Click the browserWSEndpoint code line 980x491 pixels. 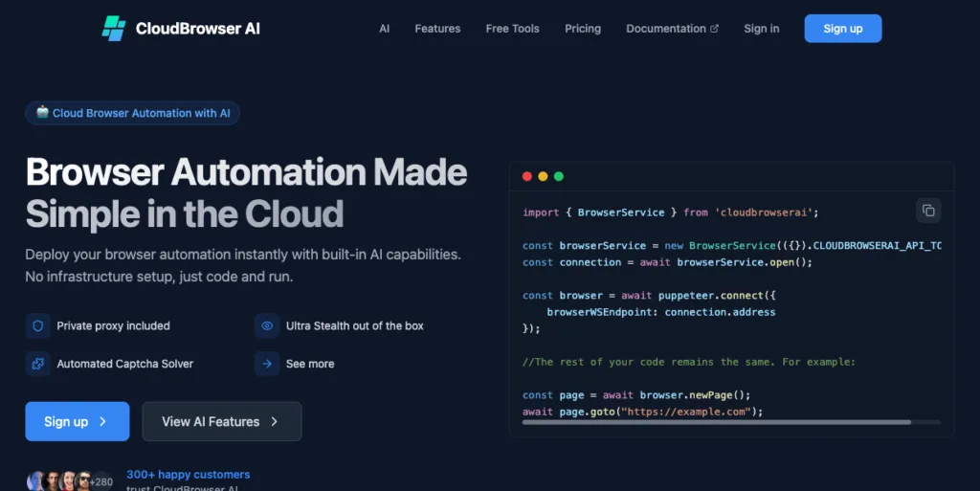pos(660,312)
